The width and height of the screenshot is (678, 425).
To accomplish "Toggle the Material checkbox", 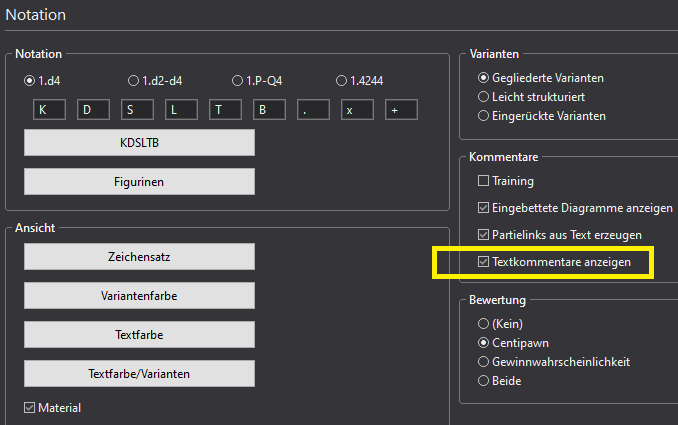I will pyautogui.click(x=30, y=407).
